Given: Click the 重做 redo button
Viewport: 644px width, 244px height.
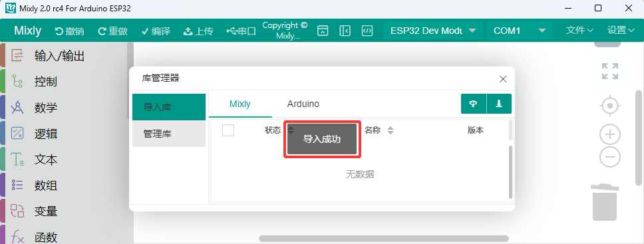Looking at the screenshot, I should (112, 31).
